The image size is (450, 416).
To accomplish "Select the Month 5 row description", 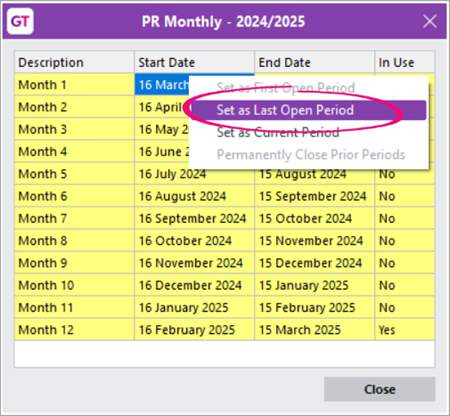I will (74, 174).
